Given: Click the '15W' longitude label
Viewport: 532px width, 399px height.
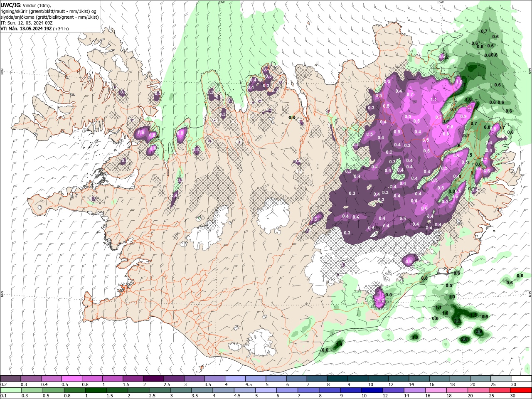Looking at the screenshot, I should (x=440, y=2).
